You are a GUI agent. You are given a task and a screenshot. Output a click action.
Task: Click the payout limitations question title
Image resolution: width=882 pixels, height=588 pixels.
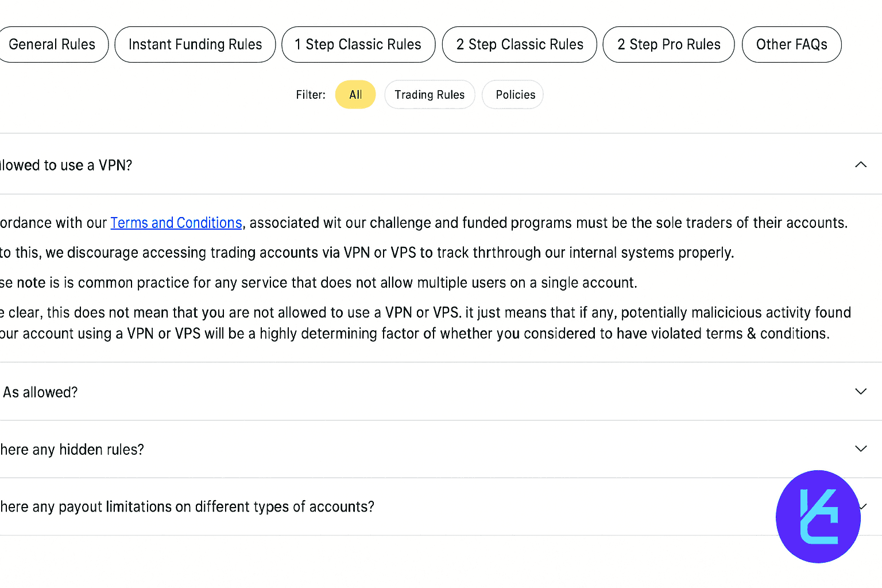tap(187, 507)
